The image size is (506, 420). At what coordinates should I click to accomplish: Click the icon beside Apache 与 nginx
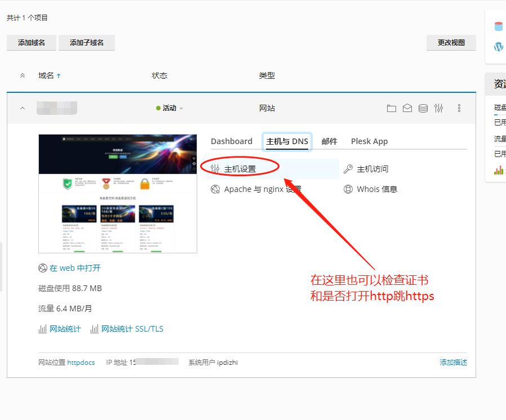coord(215,189)
